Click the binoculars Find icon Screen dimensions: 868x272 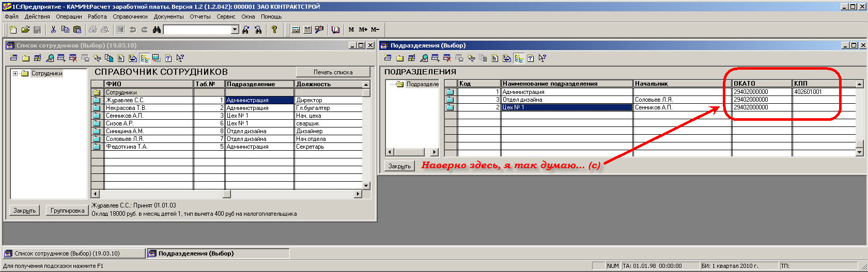(157, 30)
